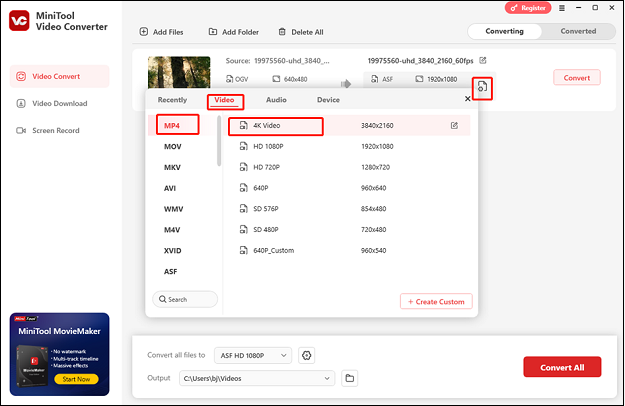The height and width of the screenshot is (406, 625).
Task: Switch to the Converted tab
Action: pyautogui.click(x=578, y=31)
